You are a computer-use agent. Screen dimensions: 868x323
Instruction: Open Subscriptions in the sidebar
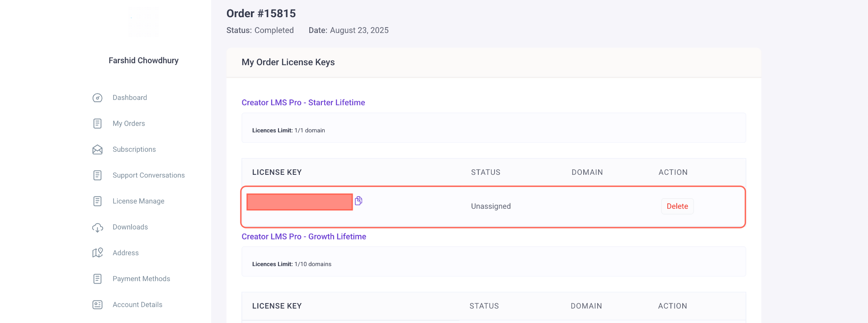[x=134, y=150]
